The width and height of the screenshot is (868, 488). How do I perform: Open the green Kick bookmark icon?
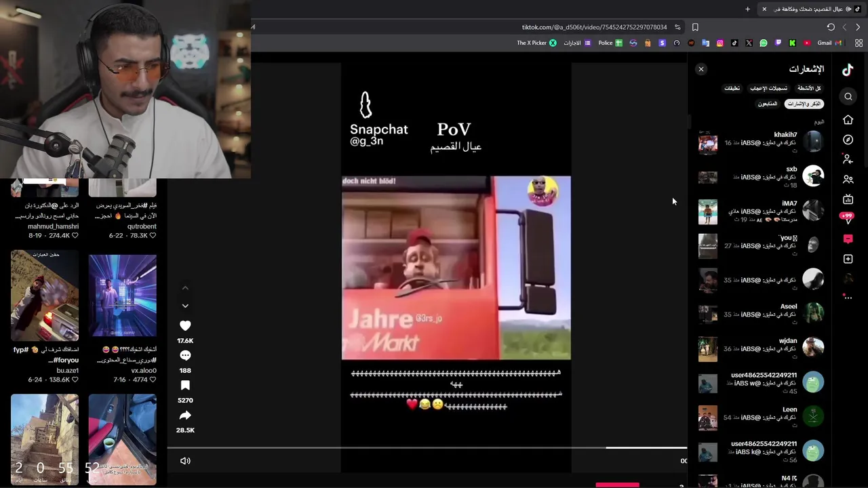click(x=792, y=43)
